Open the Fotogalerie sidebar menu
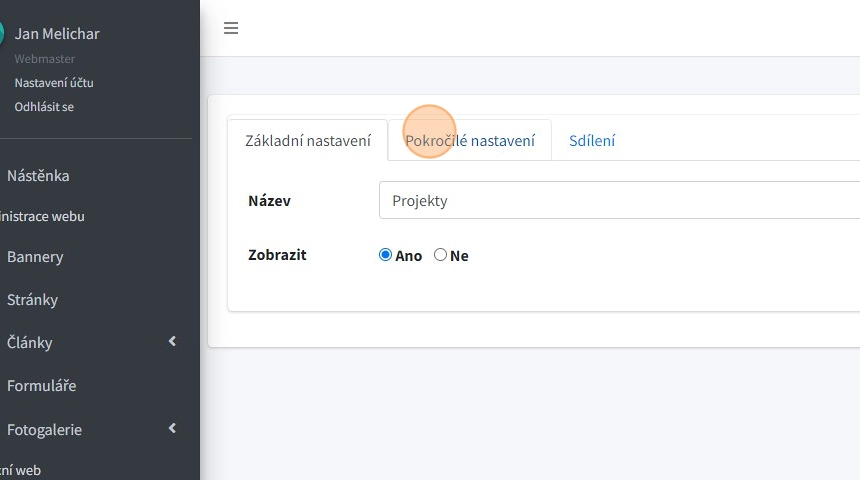Viewport: 860px width, 480px height. [x=44, y=429]
